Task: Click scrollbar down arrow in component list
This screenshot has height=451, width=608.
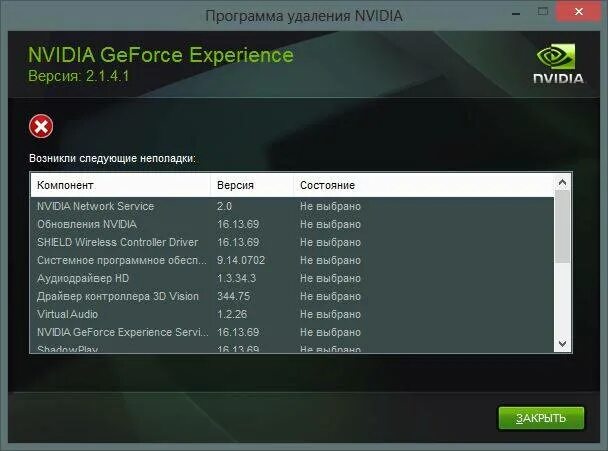Action: tap(562, 344)
